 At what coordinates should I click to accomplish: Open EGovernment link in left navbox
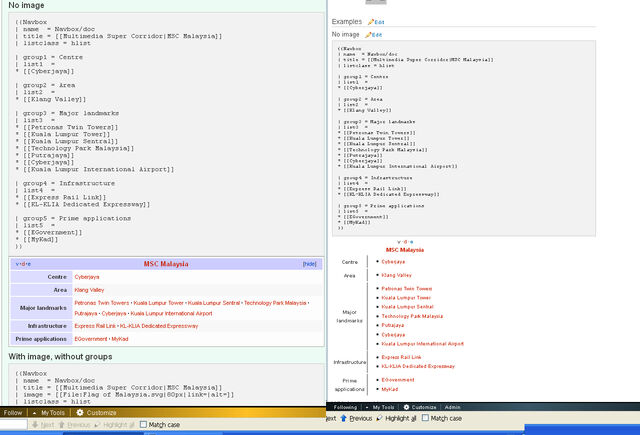click(91, 339)
